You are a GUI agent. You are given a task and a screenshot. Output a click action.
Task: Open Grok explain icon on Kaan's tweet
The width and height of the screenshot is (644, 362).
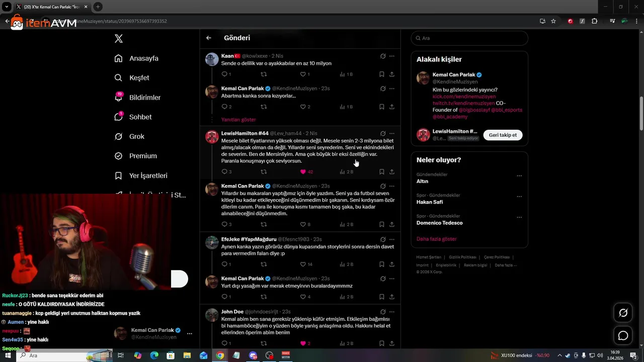383,56
